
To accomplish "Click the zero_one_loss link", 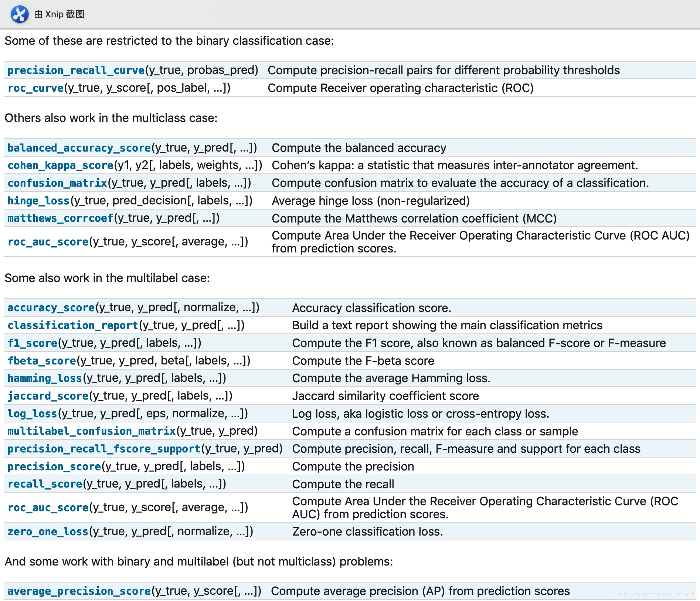I will [48, 532].
